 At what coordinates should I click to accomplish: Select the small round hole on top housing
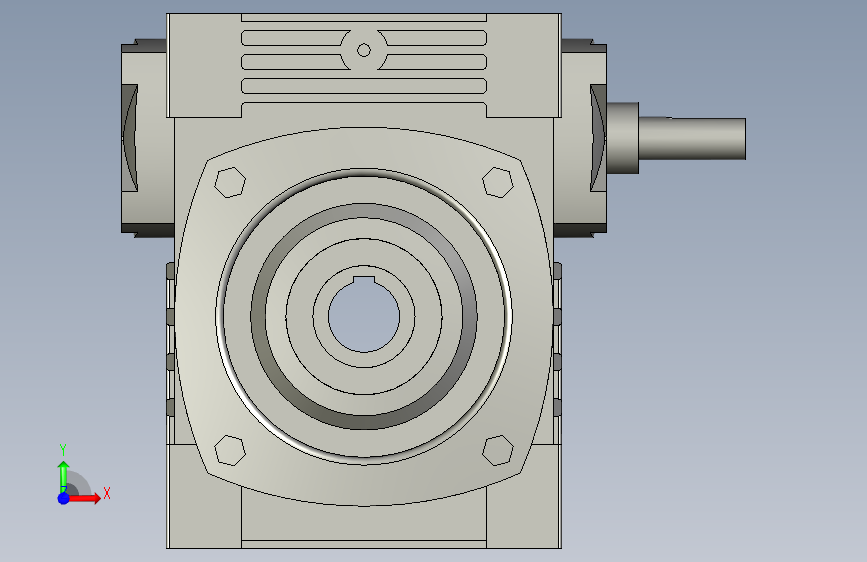(364, 50)
